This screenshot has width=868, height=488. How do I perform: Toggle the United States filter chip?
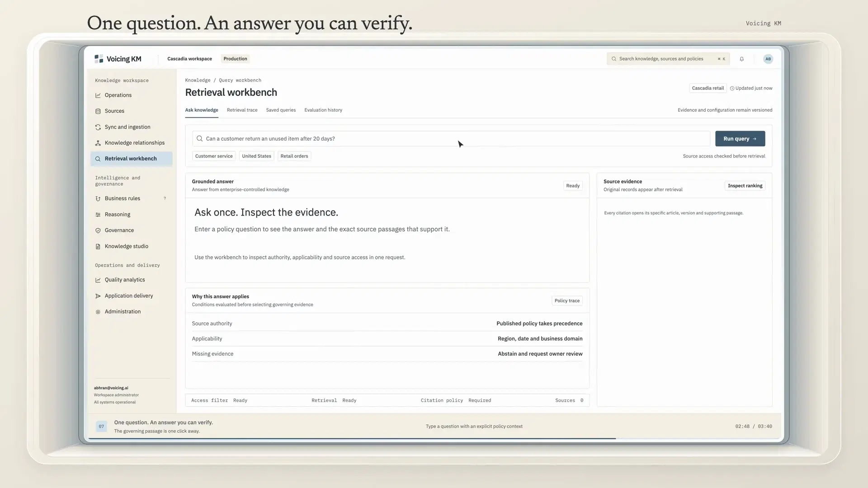[x=256, y=156]
